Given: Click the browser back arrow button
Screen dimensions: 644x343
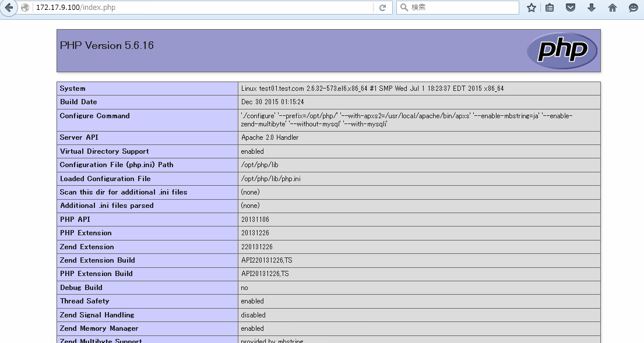Looking at the screenshot, I should click(x=9, y=8).
